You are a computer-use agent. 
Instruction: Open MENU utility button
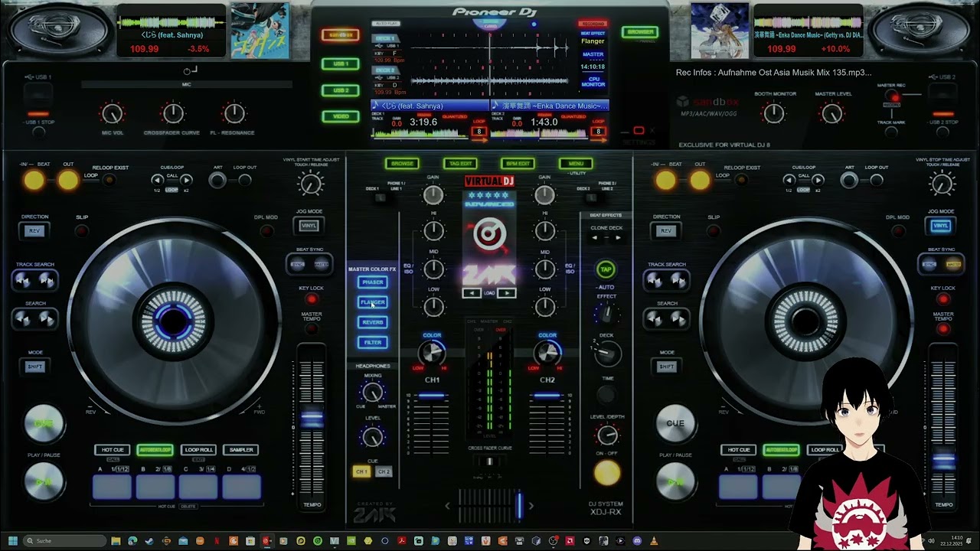(576, 163)
